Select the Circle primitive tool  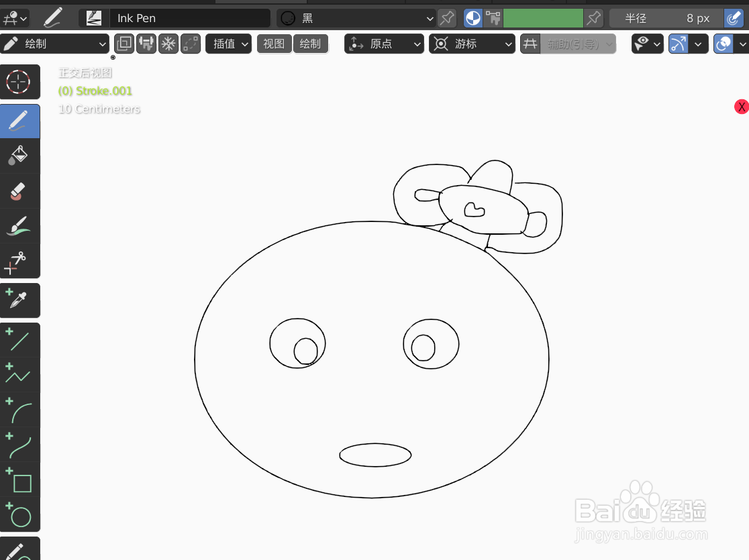coord(19,514)
